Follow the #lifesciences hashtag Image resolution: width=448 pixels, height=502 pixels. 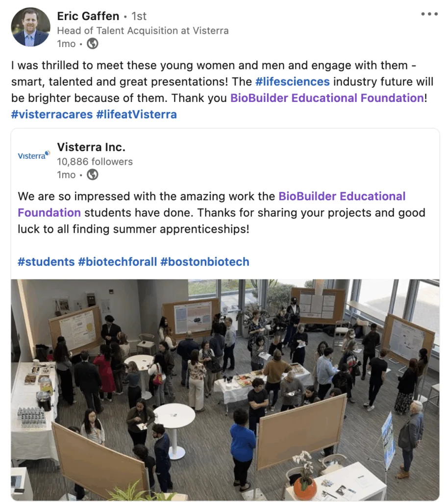pyautogui.click(x=292, y=81)
